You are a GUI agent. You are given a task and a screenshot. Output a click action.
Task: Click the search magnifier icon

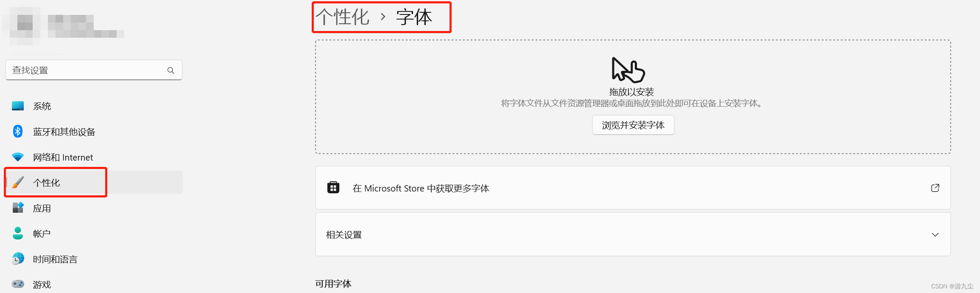171,70
